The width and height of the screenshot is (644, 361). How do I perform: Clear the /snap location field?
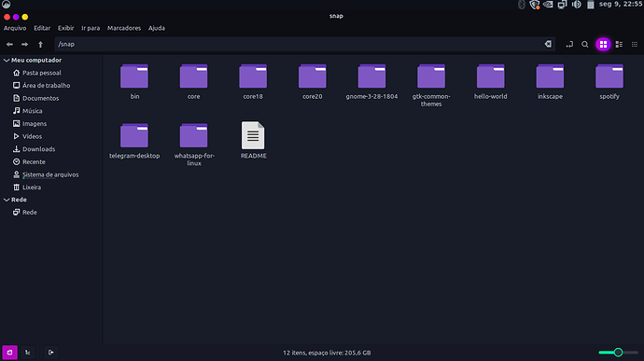pos(548,44)
